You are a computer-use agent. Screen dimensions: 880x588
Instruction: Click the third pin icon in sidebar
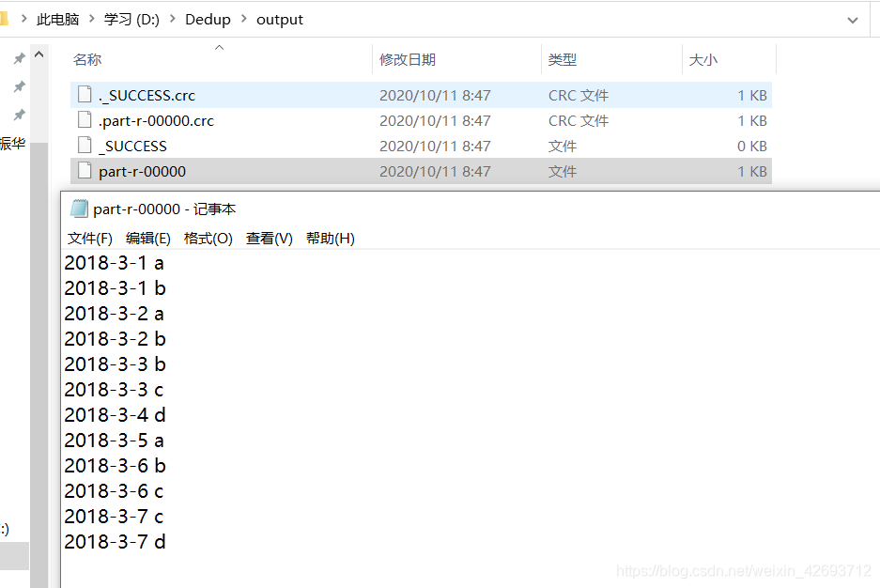20,115
